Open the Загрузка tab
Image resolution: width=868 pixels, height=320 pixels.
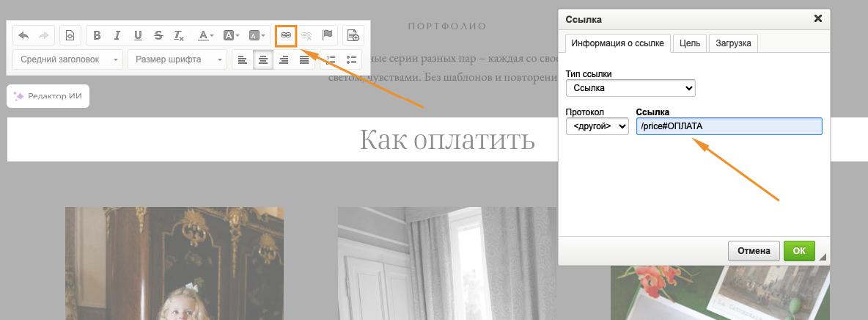point(733,43)
